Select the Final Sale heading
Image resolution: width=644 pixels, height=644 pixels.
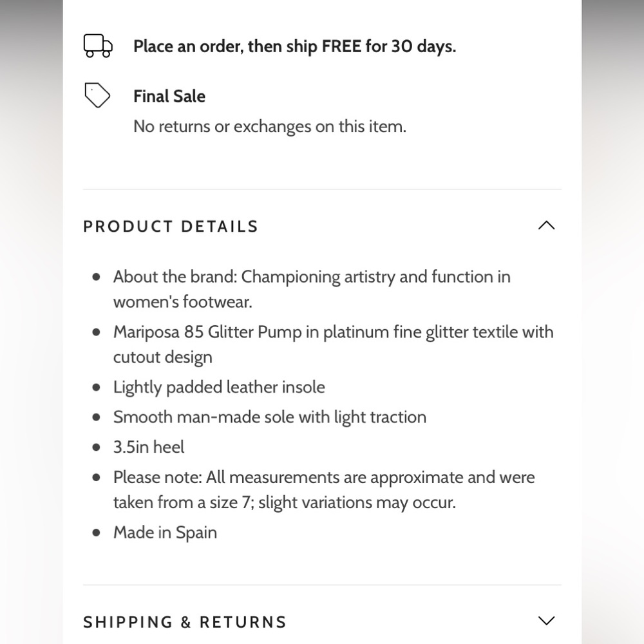click(x=169, y=96)
